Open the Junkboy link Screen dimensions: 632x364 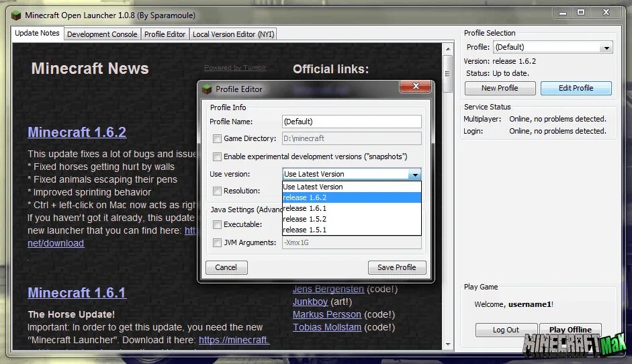pyautogui.click(x=310, y=302)
